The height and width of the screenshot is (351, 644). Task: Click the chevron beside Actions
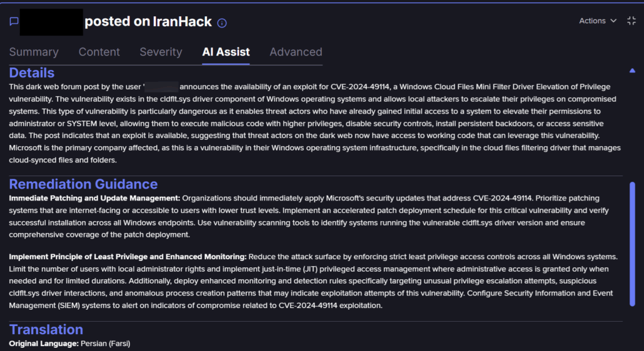613,21
